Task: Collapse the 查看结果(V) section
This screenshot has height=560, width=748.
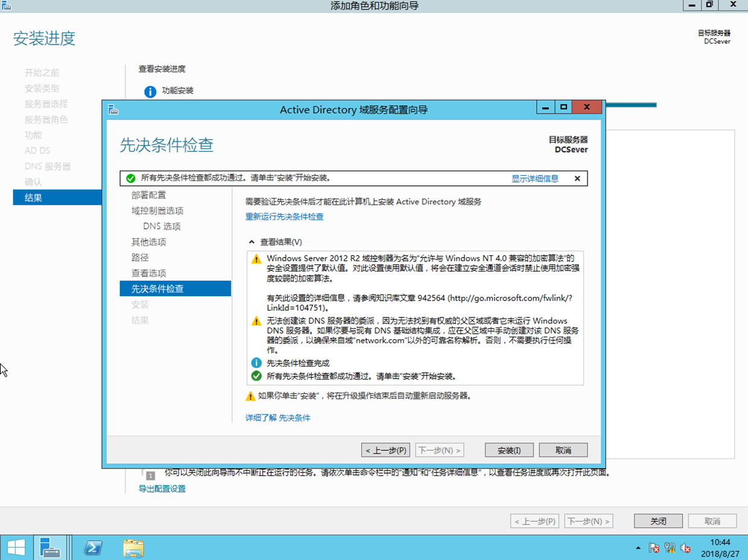Action: 252,242
